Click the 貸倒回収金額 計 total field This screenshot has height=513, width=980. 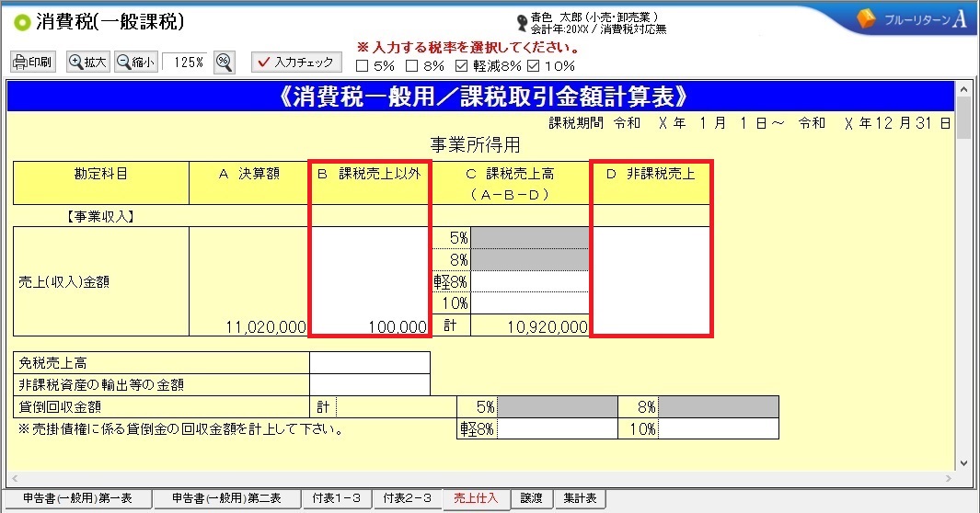coord(397,407)
